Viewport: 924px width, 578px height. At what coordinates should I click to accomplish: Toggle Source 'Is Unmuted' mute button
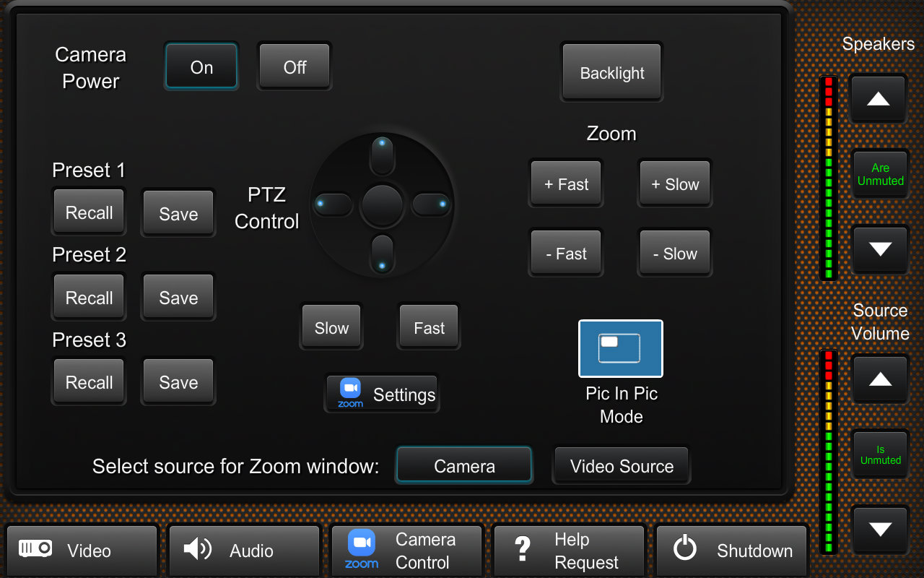tap(880, 454)
